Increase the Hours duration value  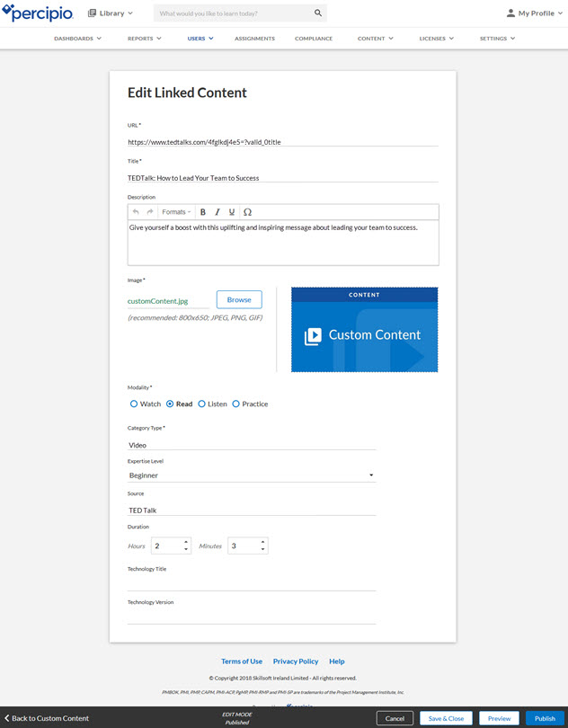tap(186, 542)
